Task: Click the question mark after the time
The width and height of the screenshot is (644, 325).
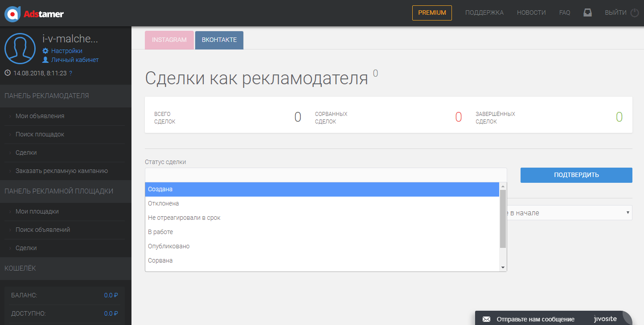Action: (71, 73)
